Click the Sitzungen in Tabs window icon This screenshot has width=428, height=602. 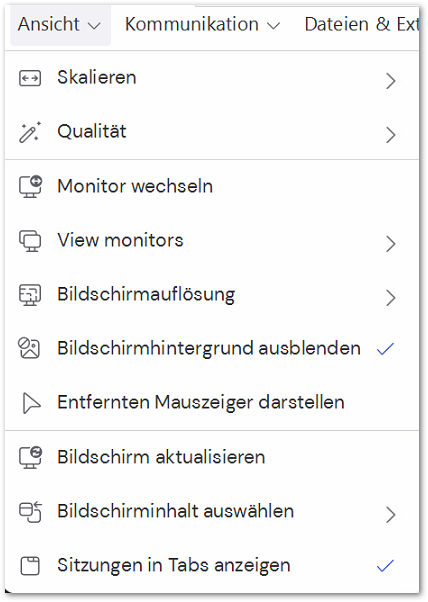click(x=30, y=566)
